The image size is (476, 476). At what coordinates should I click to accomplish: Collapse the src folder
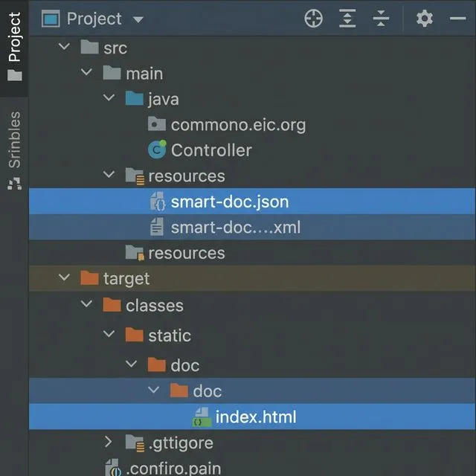pyautogui.click(x=65, y=48)
